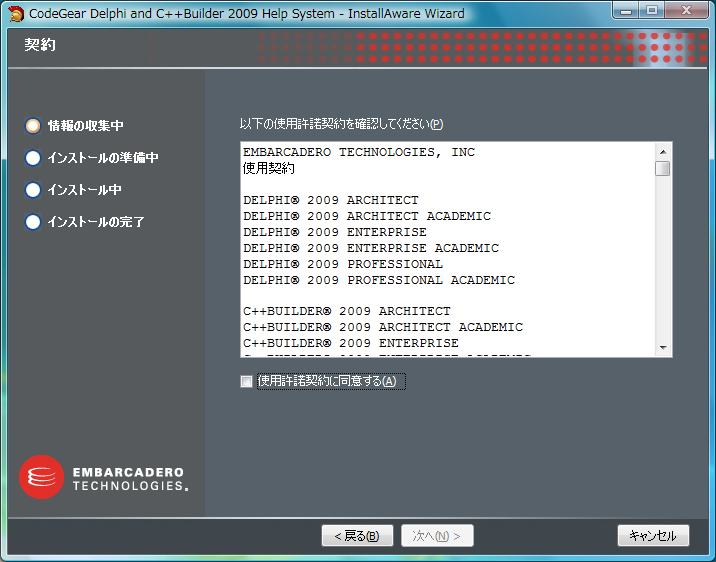
Task: Close the InstallAware Wizard window
Action: pos(686,10)
